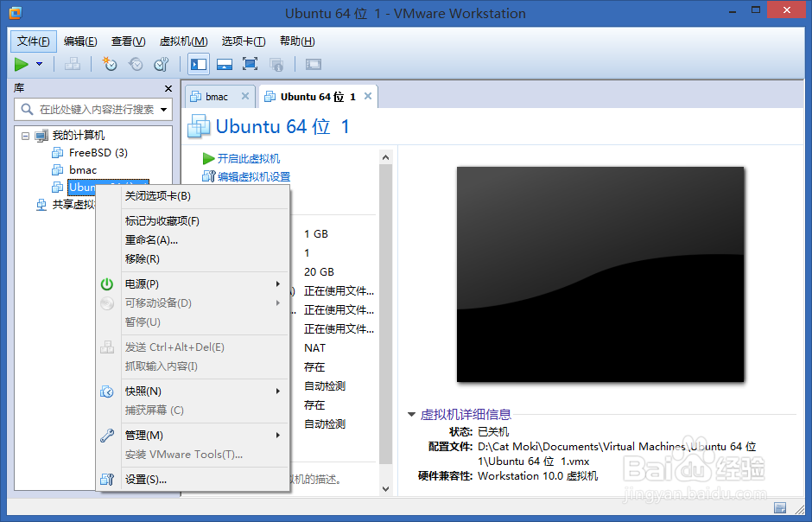Screen dimensions: 812x522
Task: Click the scroll down arrow in devices pane
Action: click(x=385, y=488)
